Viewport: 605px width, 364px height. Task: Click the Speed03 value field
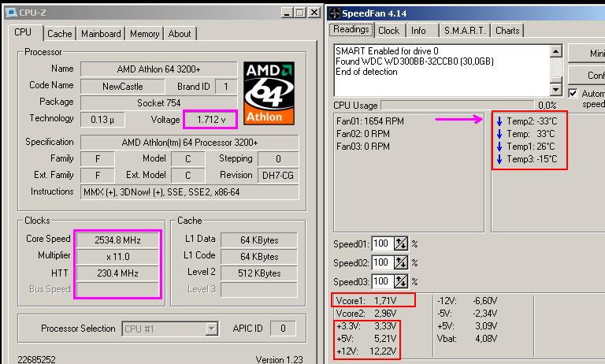click(382, 281)
